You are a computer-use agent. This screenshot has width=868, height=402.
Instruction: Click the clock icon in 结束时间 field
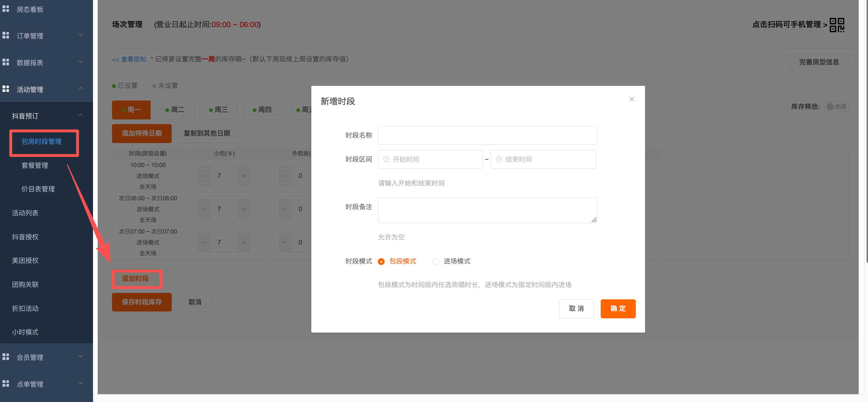point(499,159)
